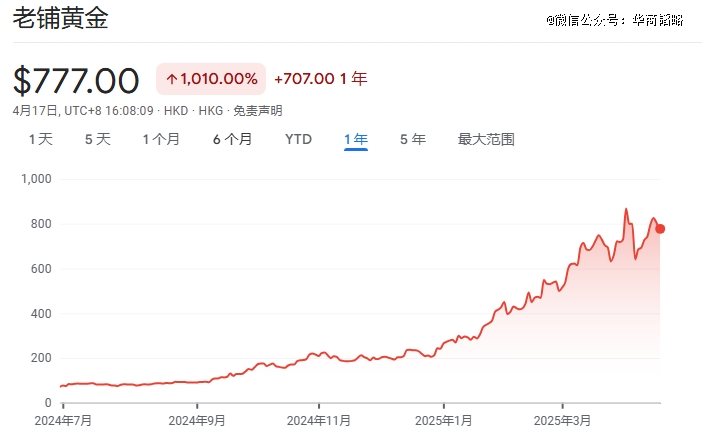Open the 6个月 chart view
This screenshot has height=443, width=702.
232,139
